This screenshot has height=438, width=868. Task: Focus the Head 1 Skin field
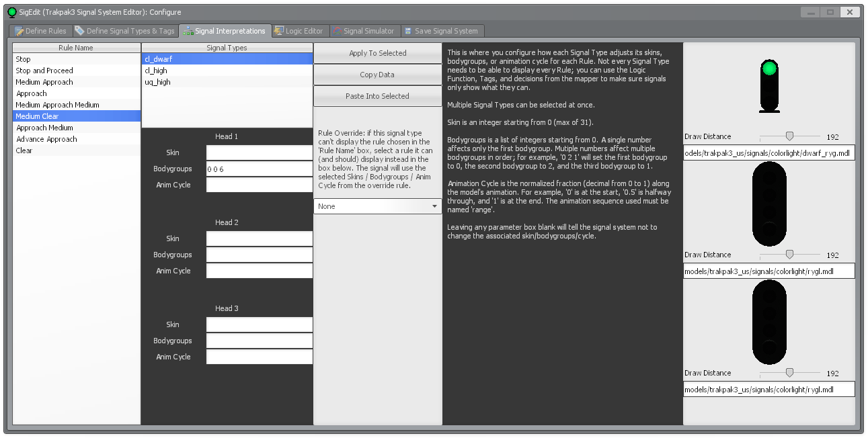point(260,152)
